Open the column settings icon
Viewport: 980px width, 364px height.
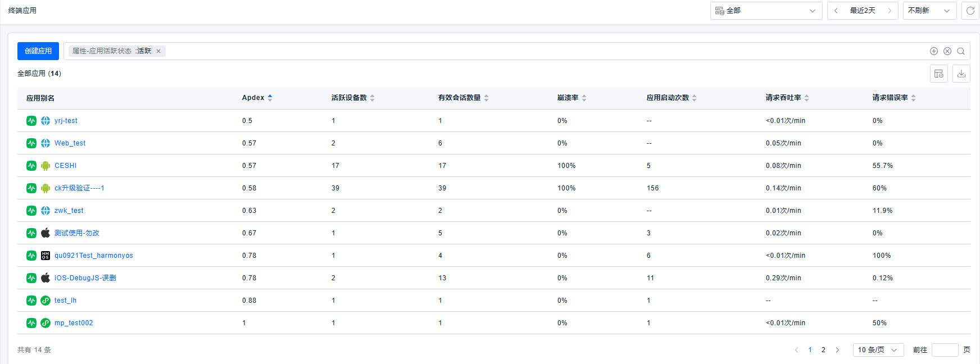click(x=939, y=74)
